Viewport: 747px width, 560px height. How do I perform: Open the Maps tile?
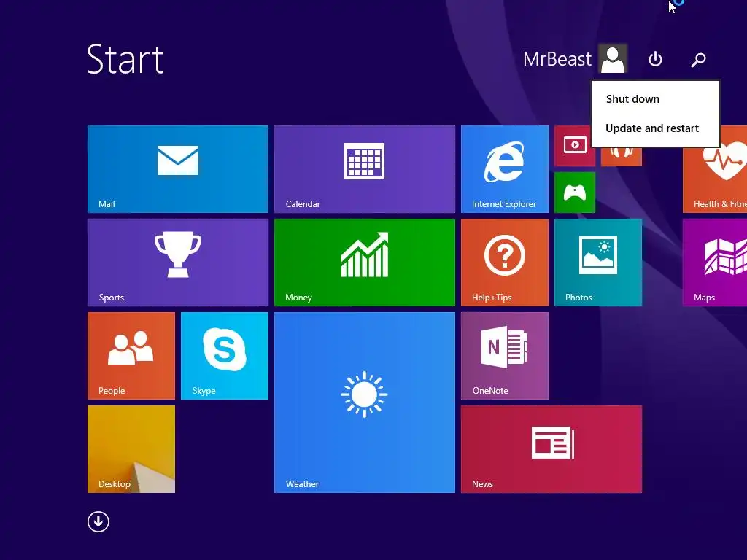tap(715, 262)
